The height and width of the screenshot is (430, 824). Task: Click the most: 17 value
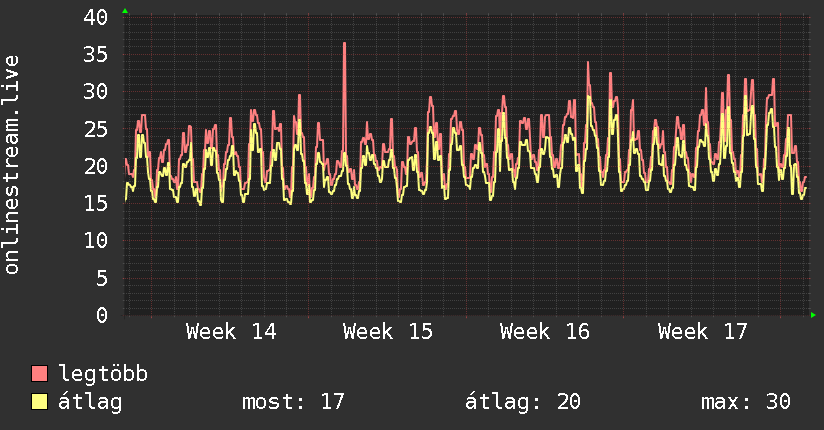click(x=293, y=402)
